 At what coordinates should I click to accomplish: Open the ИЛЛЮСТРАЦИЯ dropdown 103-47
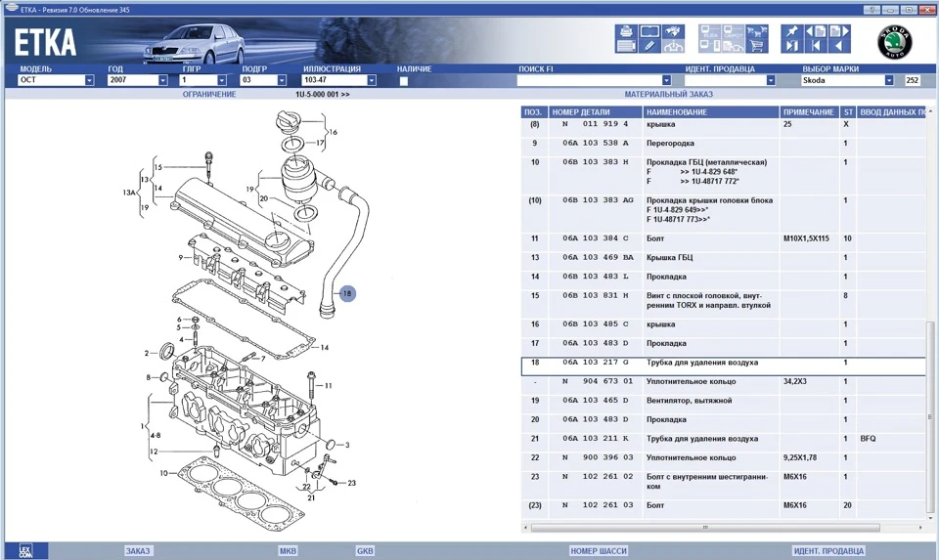(x=372, y=80)
